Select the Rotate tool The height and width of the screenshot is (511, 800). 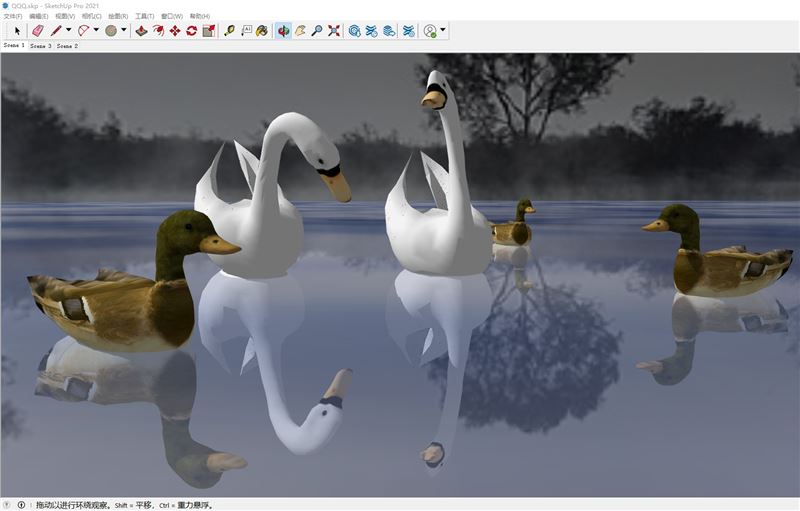[192, 31]
